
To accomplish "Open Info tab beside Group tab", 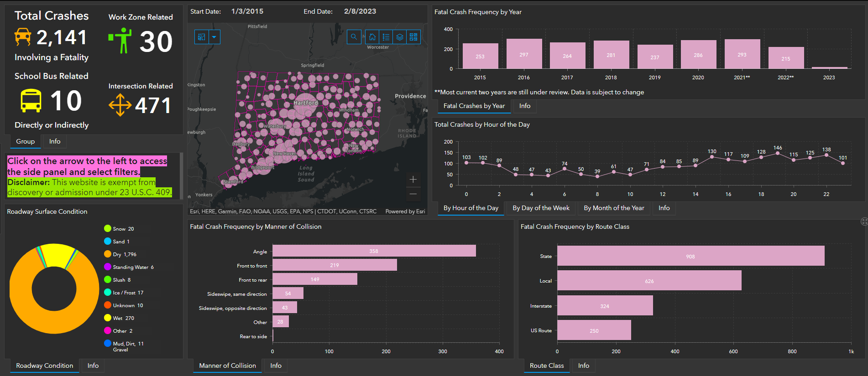I will pyautogui.click(x=55, y=141).
